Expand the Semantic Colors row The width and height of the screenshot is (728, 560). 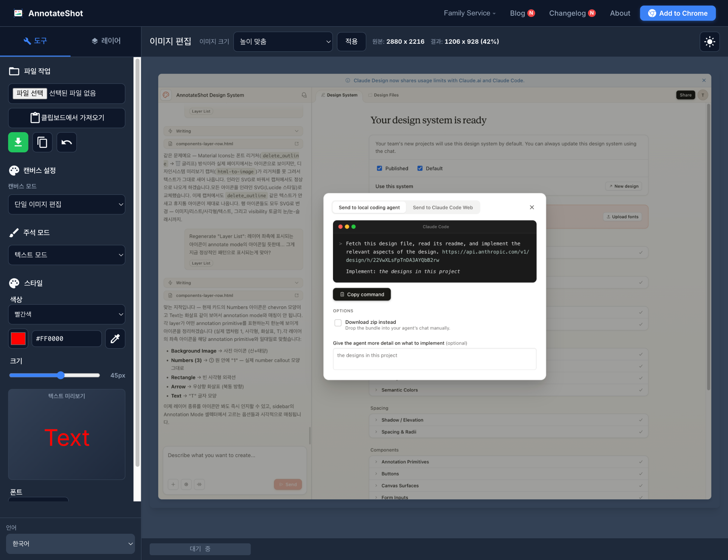pyautogui.click(x=508, y=390)
